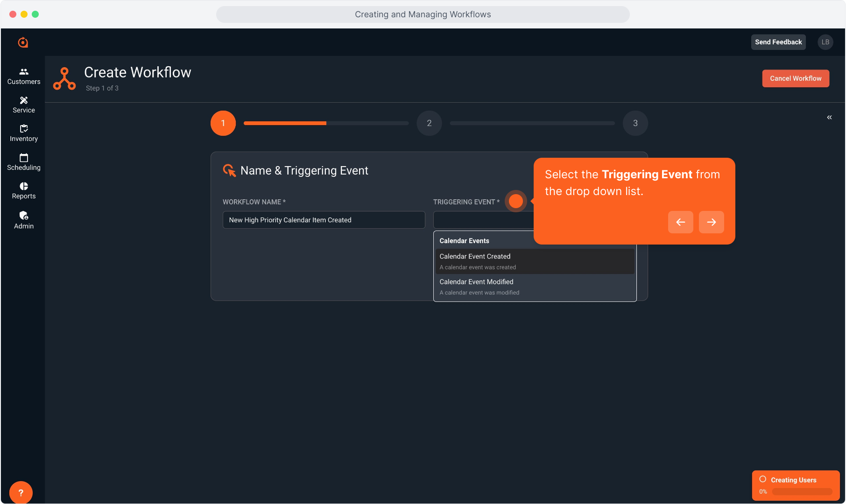Image resolution: width=846 pixels, height=504 pixels.
Task: Go to next tutorial tip arrow
Action: (x=711, y=222)
